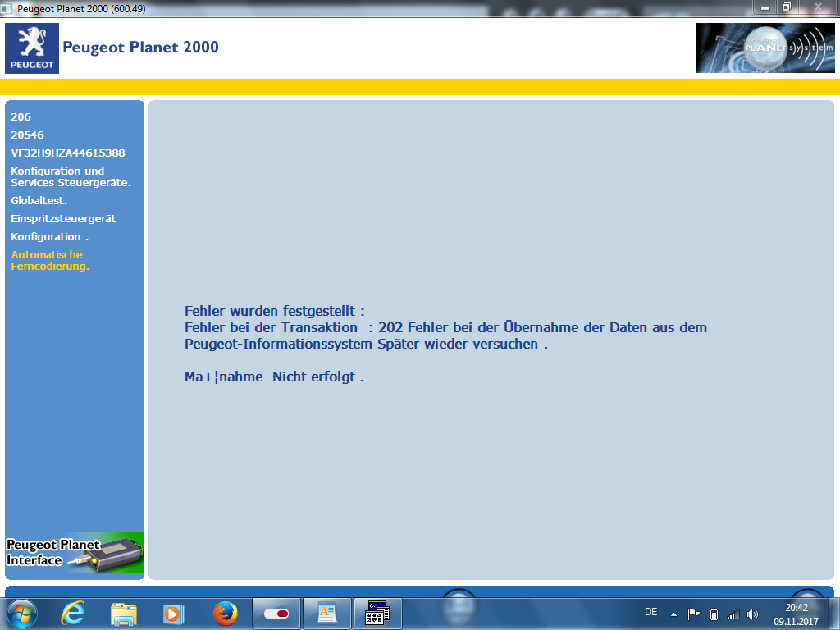Open the volume control speaker icon

point(753,614)
